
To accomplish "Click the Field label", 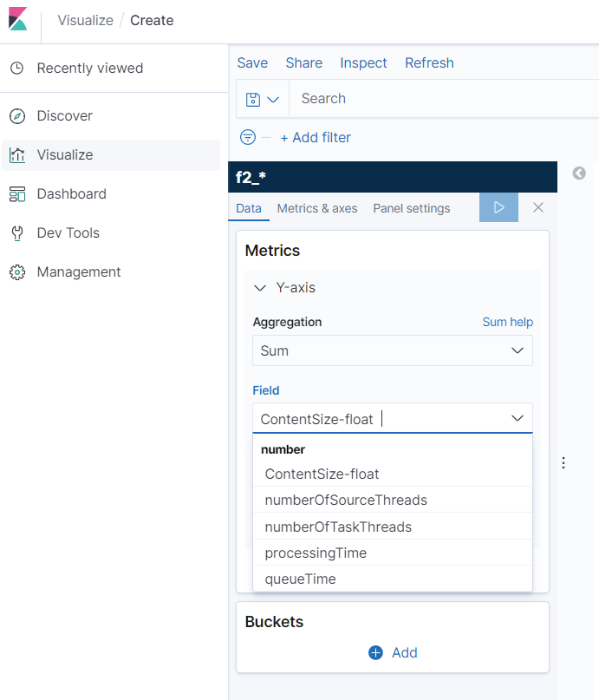I will click(x=266, y=390).
